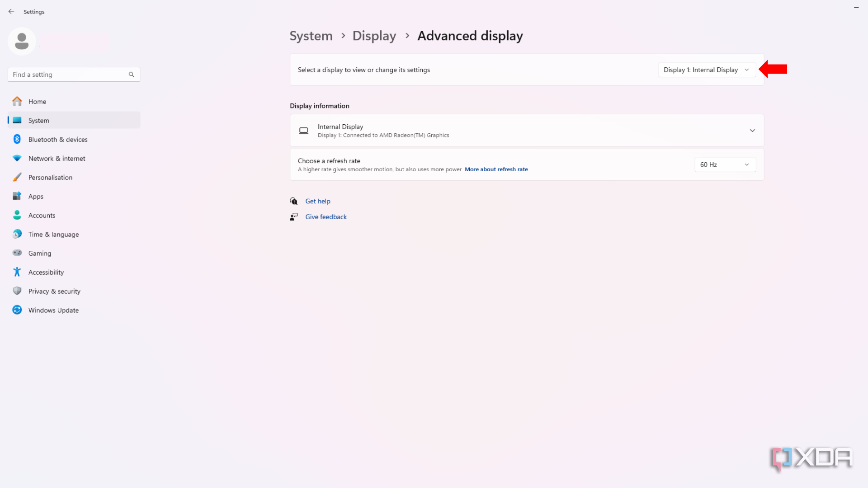The width and height of the screenshot is (868, 488).
Task: Click the search magnifier in Find a setting
Action: pyautogui.click(x=131, y=74)
